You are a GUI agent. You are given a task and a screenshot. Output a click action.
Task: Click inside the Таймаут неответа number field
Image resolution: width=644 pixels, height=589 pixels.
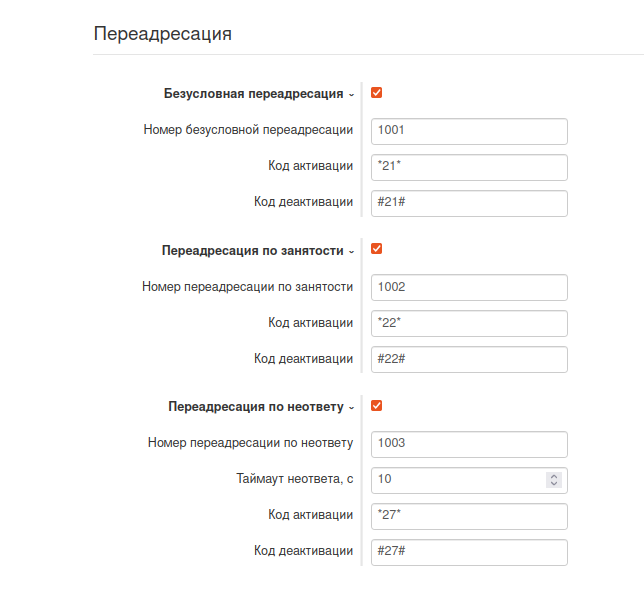456,480
